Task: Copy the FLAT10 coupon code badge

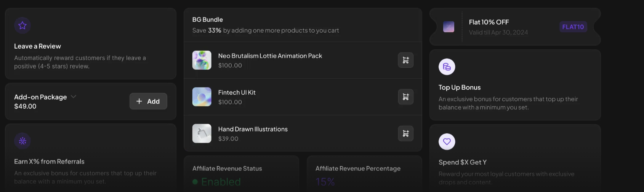Action: pyautogui.click(x=573, y=27)
